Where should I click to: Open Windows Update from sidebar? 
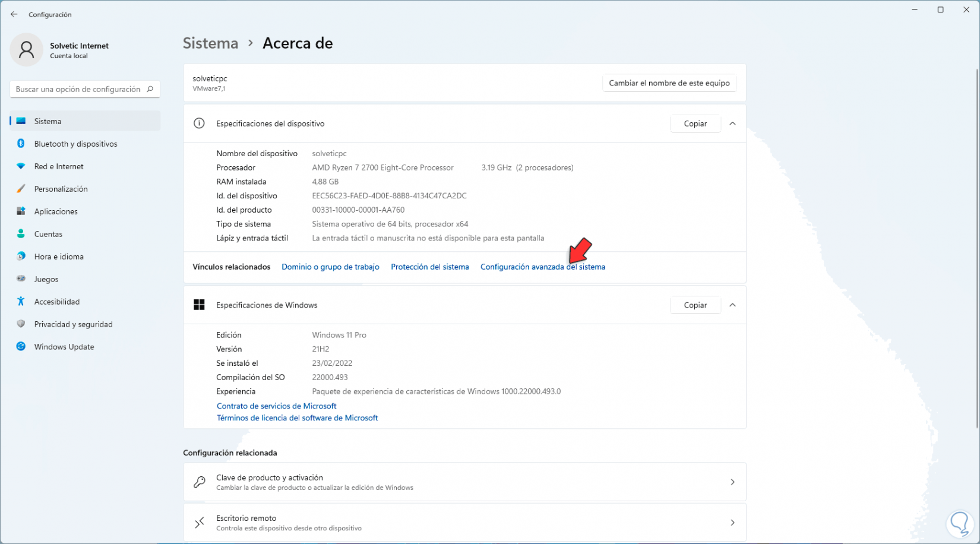point(85,347)
